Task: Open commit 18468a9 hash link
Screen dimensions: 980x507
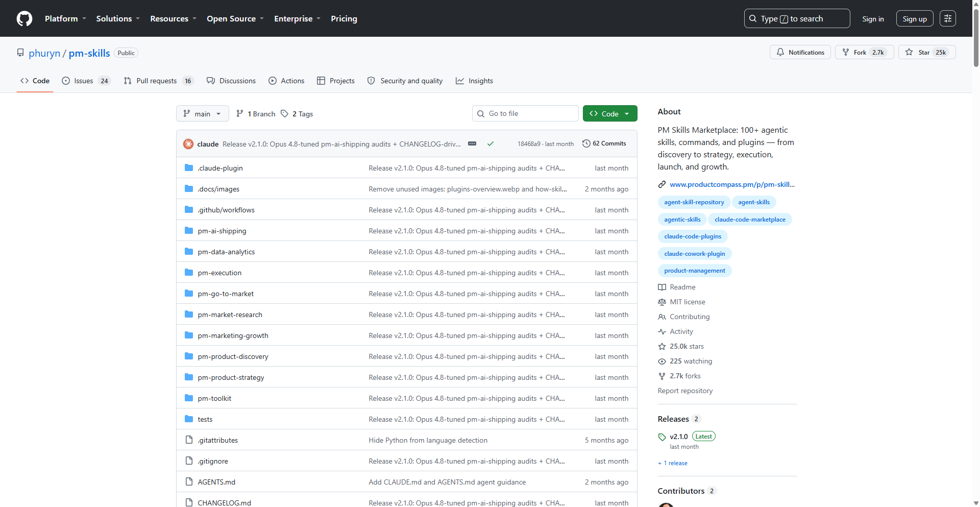Action: point(529,144)
